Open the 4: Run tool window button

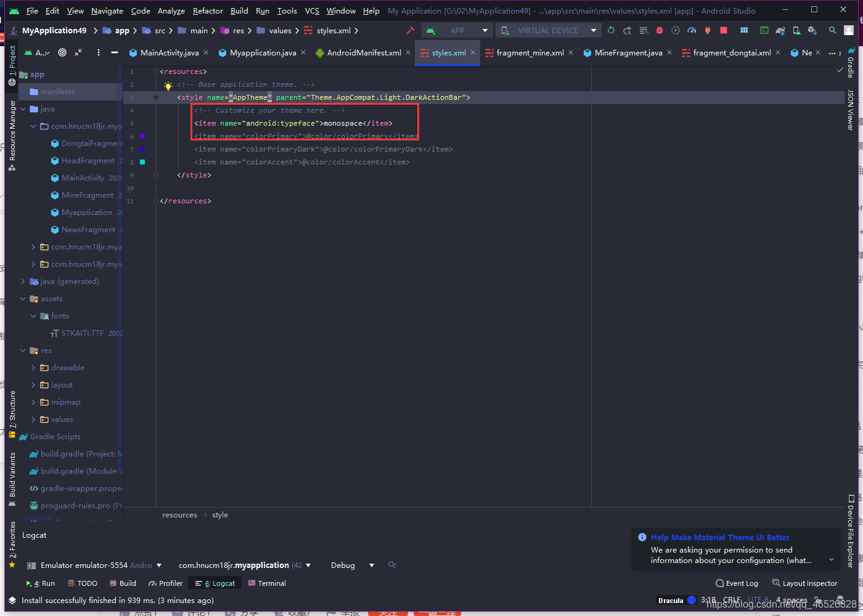tap(40, 583)
